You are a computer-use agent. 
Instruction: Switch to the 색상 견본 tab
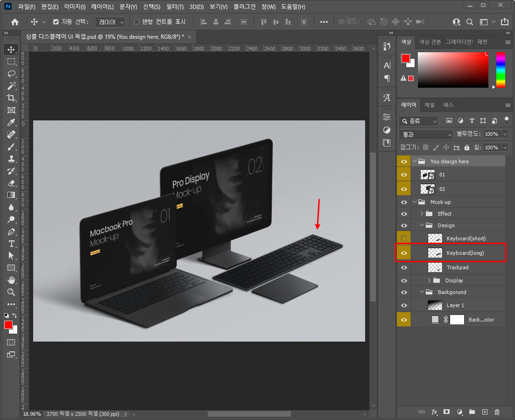coord(430,42)
